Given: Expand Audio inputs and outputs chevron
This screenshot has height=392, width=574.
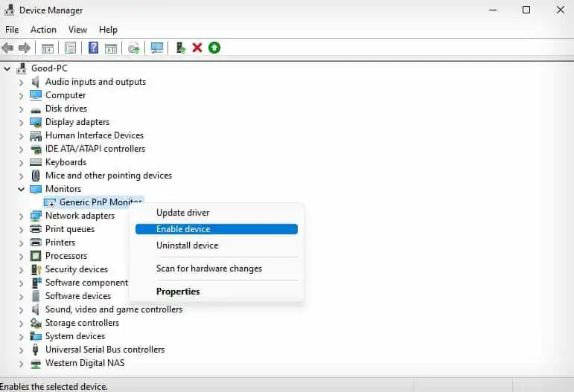Looking at the screenshot, I should click(22, 83).
